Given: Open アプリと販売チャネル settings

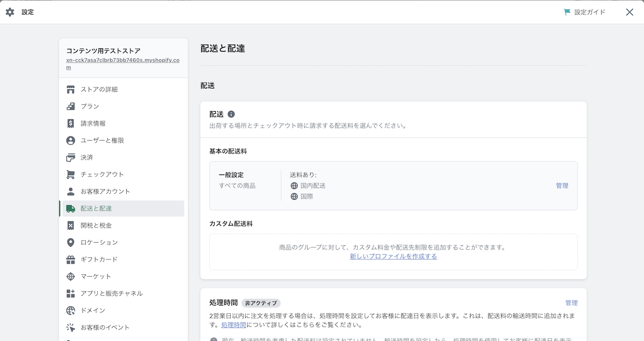Looking at the screenshot, I should pos(123,293).
